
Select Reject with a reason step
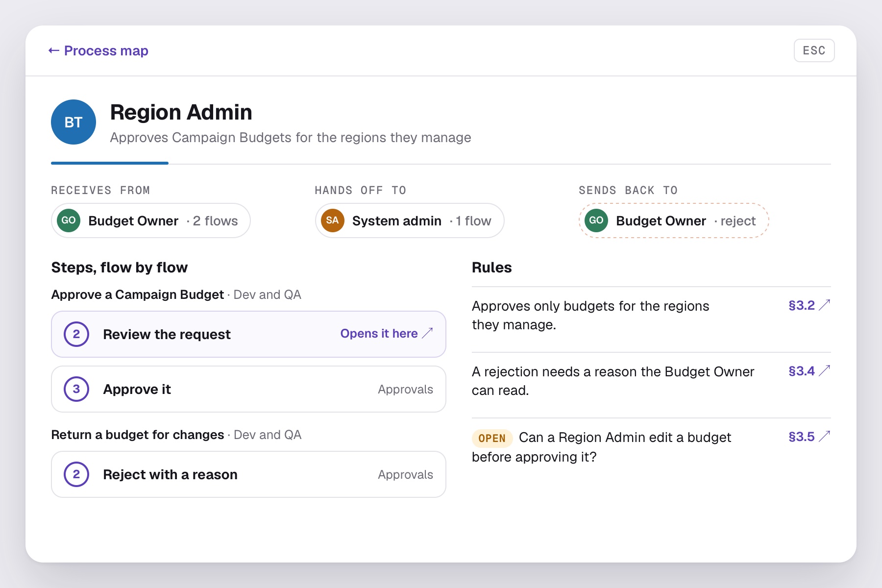248,474
